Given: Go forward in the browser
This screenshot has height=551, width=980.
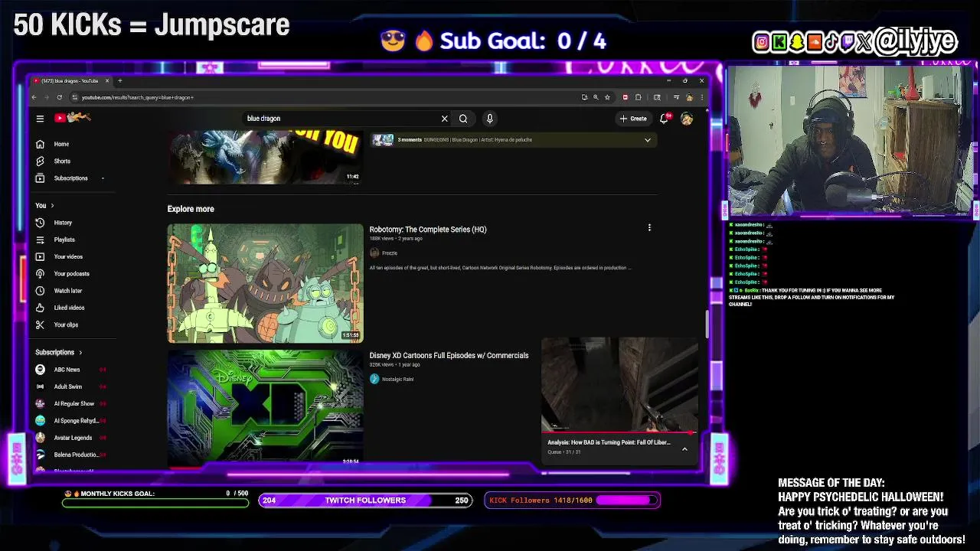Looking at the screenshot, I should point(46,97).
